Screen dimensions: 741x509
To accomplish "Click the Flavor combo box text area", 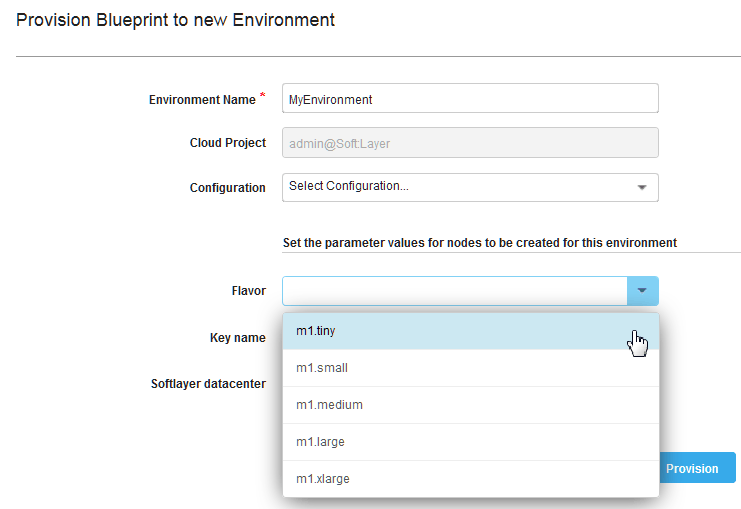I will pos(455,291).
